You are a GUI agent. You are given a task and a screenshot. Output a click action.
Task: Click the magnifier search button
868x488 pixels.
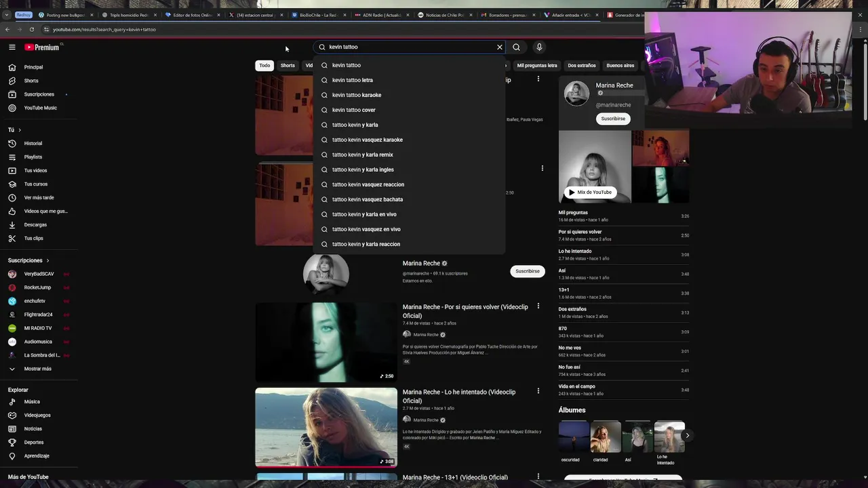click(516, 47)
